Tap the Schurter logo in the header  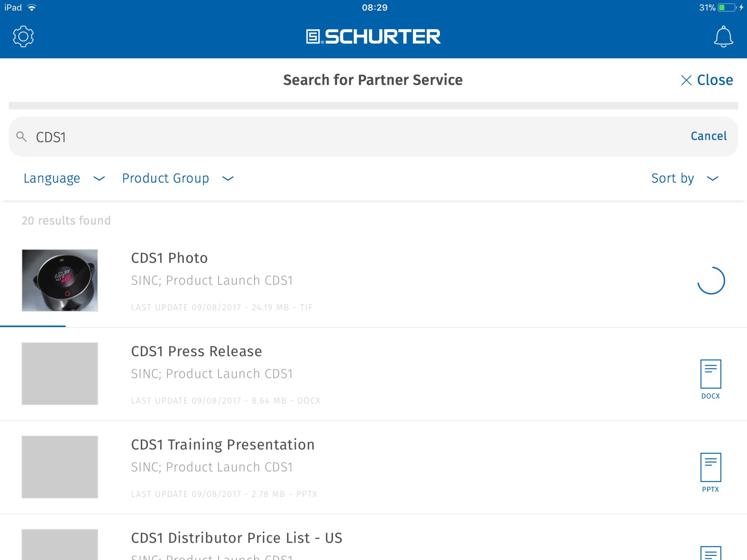[x=373, y=36]
